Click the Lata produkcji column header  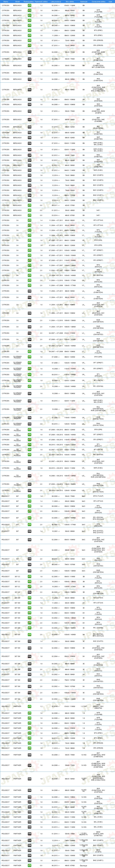[x=55, y=1]
